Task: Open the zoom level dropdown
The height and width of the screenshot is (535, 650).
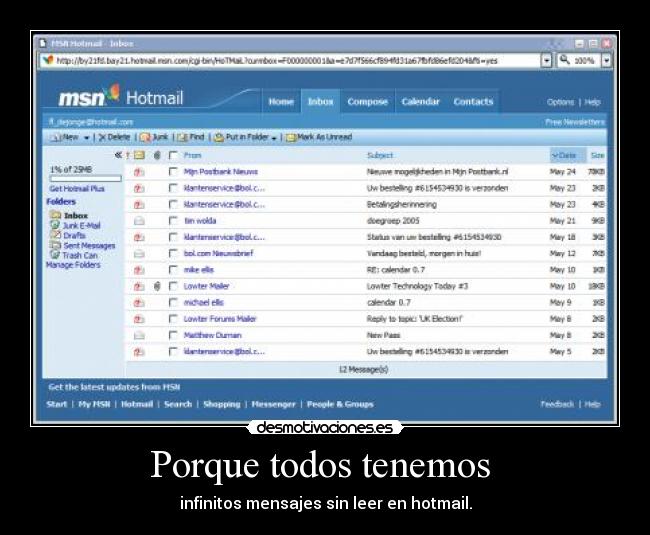Action: (606, 61)
